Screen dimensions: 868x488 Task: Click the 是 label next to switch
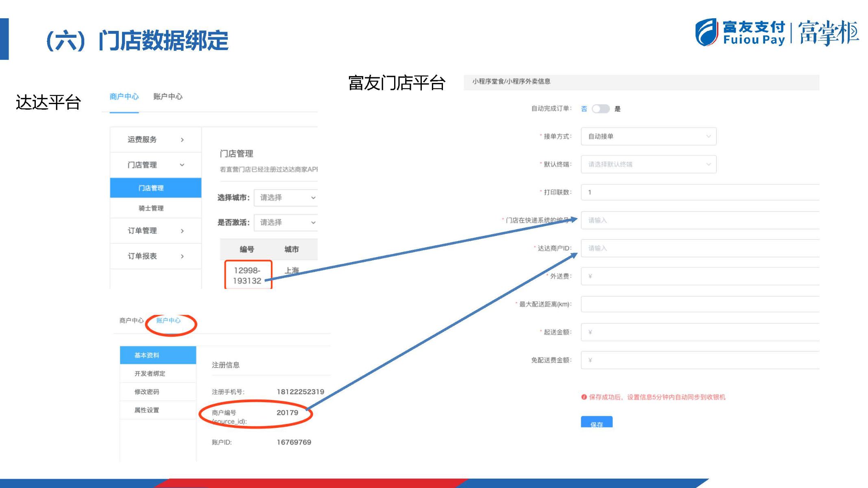(617, 109)
